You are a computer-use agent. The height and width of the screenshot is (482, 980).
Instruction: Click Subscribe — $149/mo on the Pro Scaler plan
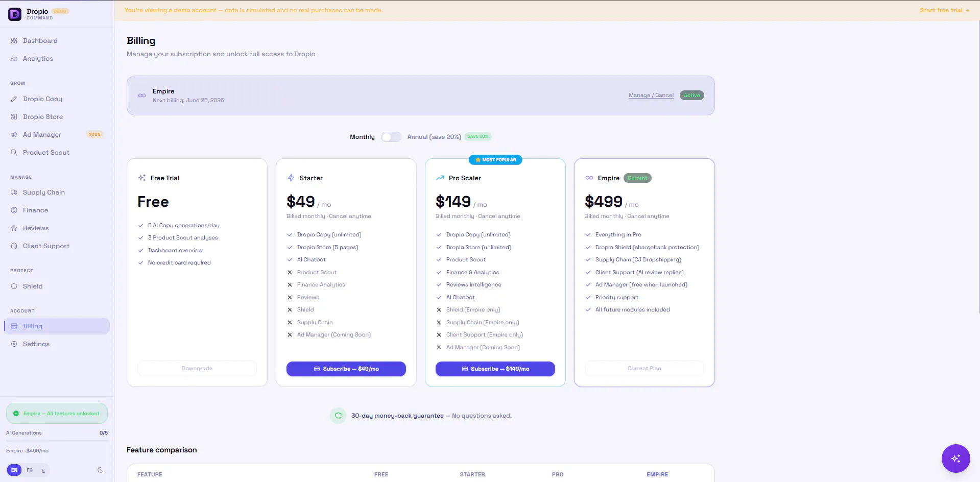tap(495, 369)
